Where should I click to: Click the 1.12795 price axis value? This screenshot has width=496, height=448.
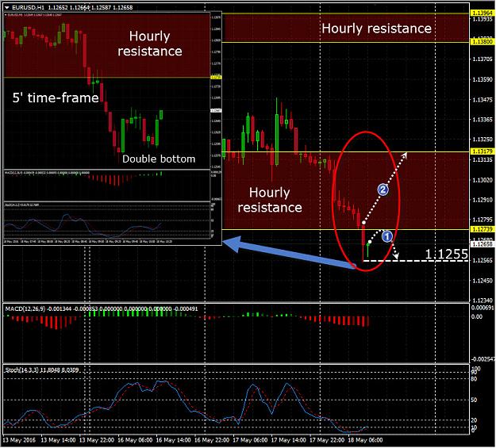tap(483, 220)
